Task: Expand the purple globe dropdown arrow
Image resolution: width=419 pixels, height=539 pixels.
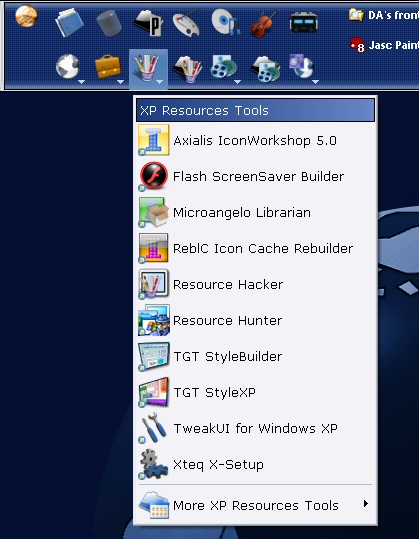Action: pyautogui.click(x=316, y=82)
